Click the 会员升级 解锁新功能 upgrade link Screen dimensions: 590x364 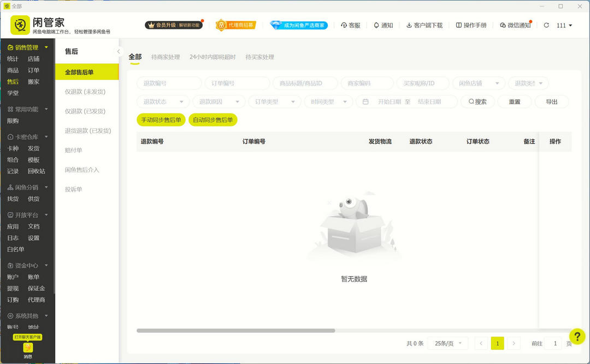(x=176, y=25)
